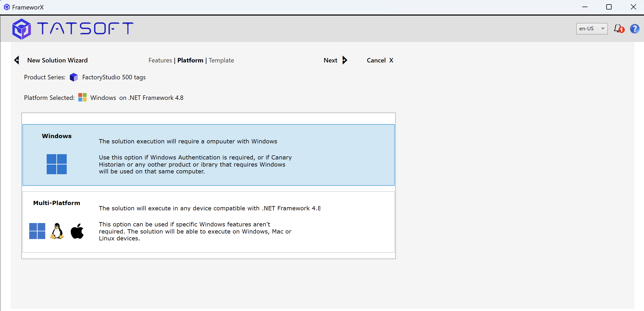Screen dimensions: 644x311
Task: Click the New Solution Wizard title
Action: [x=57, y=60]
